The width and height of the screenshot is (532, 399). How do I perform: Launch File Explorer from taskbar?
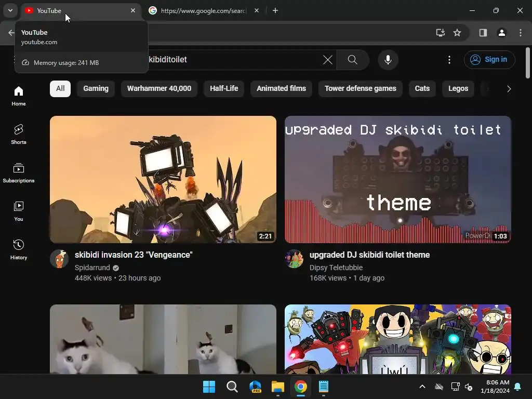click(x=278, y=387)
